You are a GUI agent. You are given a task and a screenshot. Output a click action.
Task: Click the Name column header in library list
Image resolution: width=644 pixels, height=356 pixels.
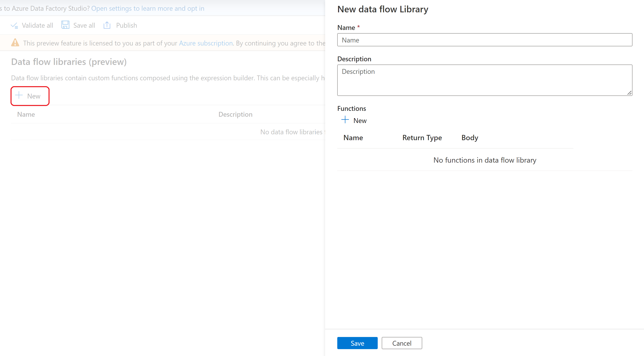pyautogui.click(x=26, y=114)
